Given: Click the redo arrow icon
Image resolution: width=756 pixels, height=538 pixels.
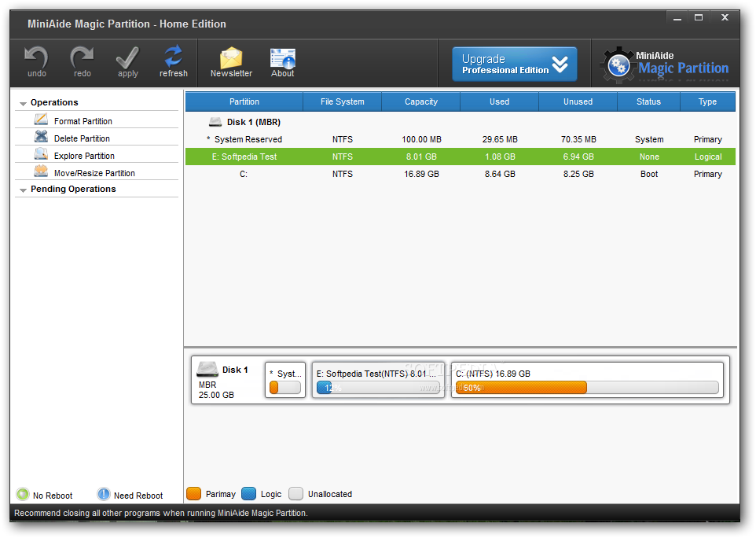Looking at the screenshot, I should [82, 57].
